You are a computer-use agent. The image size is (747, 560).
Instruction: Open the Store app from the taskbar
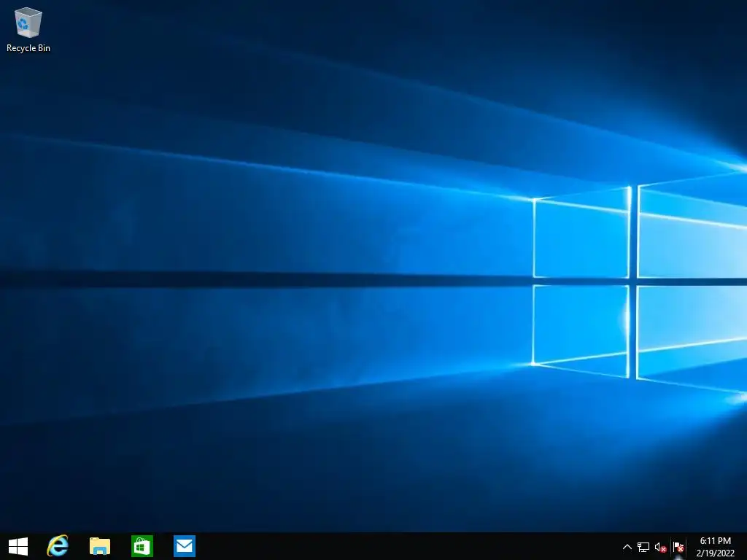click(142, 546)
